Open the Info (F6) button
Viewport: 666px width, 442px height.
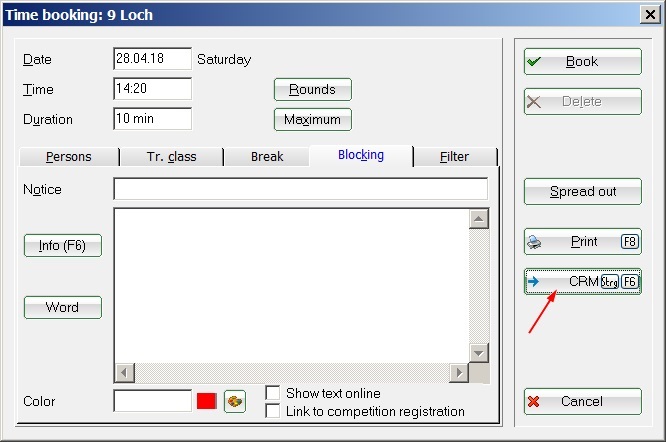(63, 245)
